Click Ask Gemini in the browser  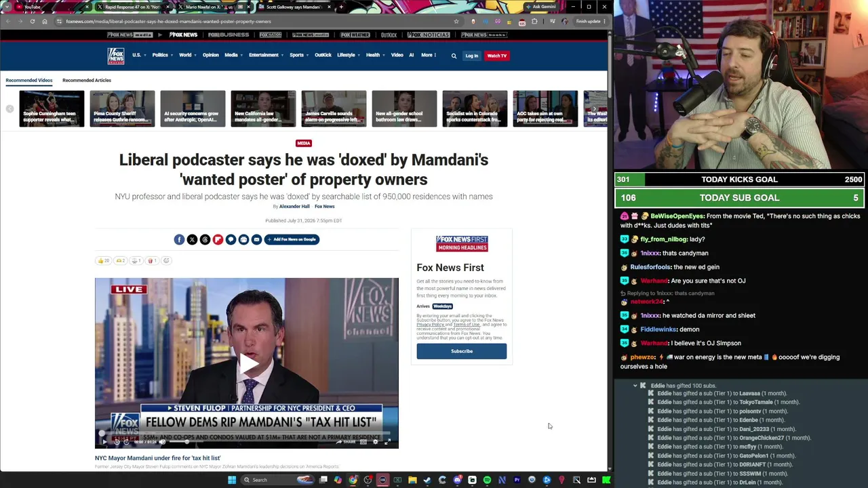[540, 7]
